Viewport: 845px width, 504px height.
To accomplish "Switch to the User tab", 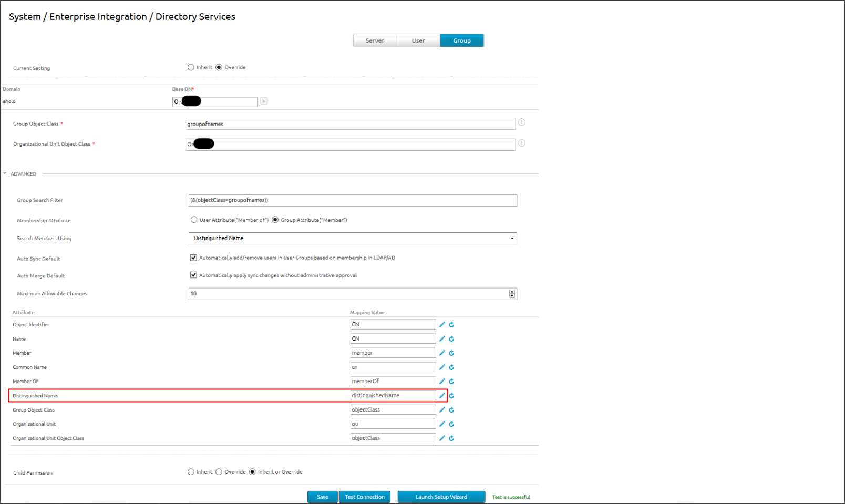I will pyautogui.click(x=418, y=40).
